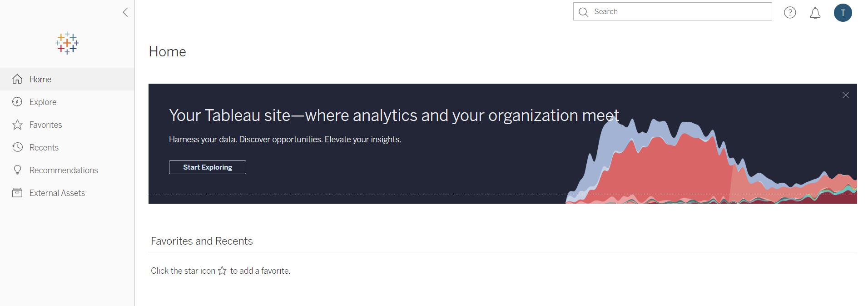Collapse the left navigation sidebar
Image resolution: width=868 pixels, height=306 pixels.
coord(125,12)
